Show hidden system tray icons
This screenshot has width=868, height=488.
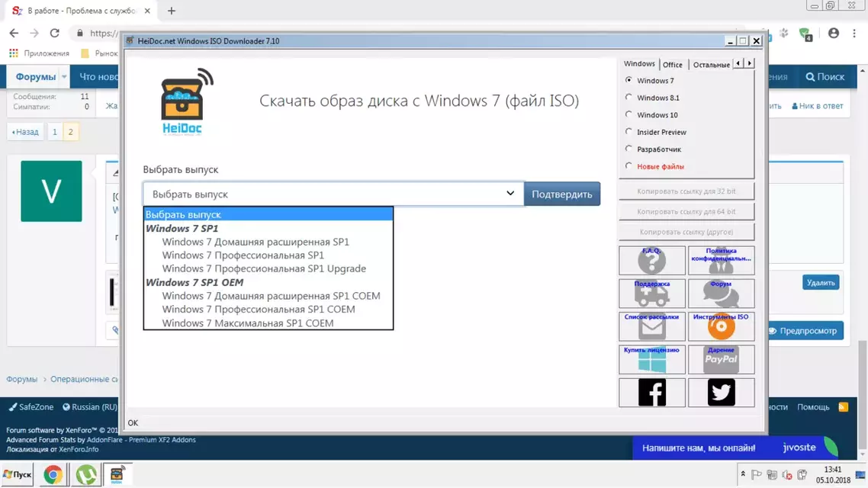[x=743, y=474]
